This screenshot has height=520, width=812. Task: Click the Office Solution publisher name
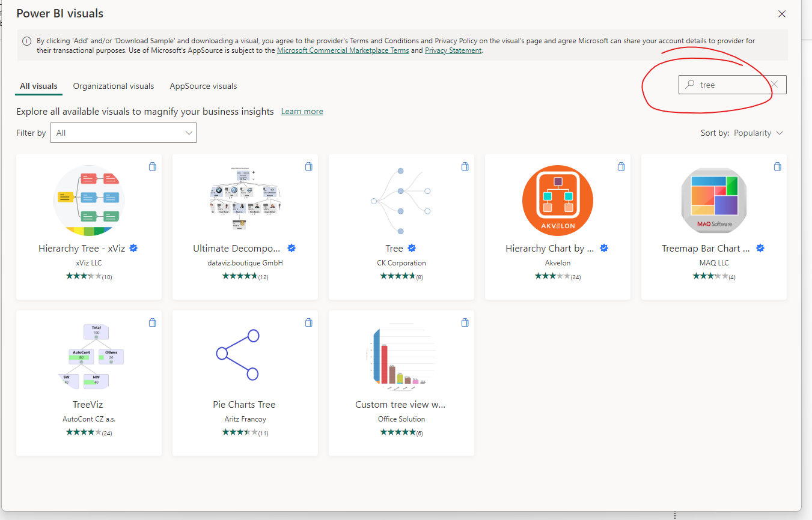401,419
